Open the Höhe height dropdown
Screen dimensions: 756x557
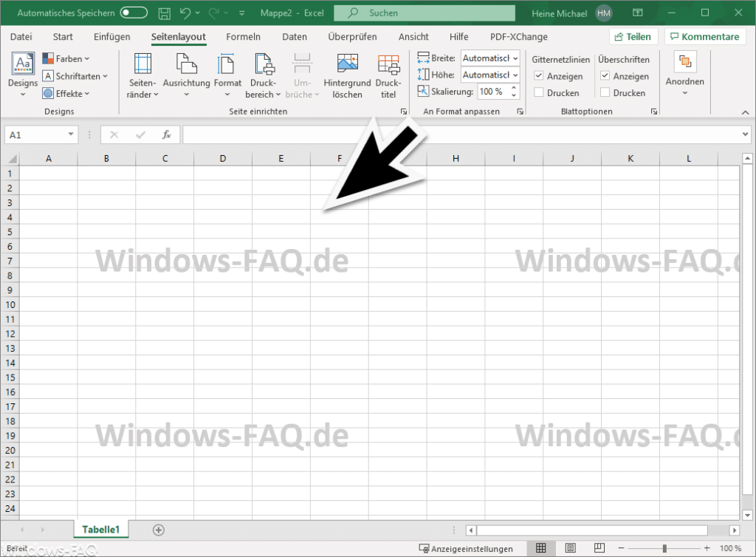coord(515,75)
